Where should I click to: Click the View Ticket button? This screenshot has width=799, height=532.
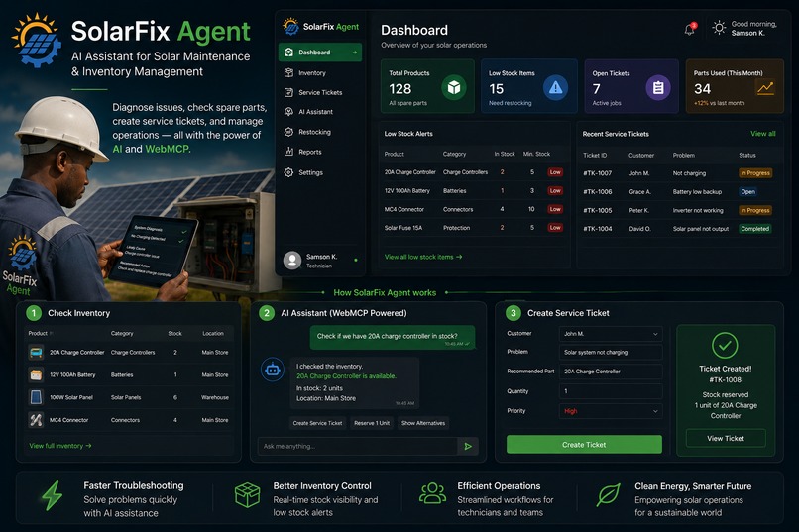[726, 438]
